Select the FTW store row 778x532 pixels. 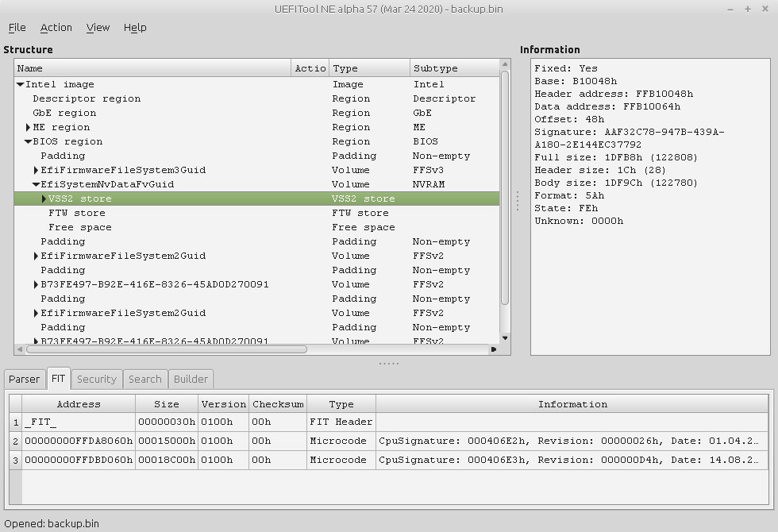pos(256,213)
